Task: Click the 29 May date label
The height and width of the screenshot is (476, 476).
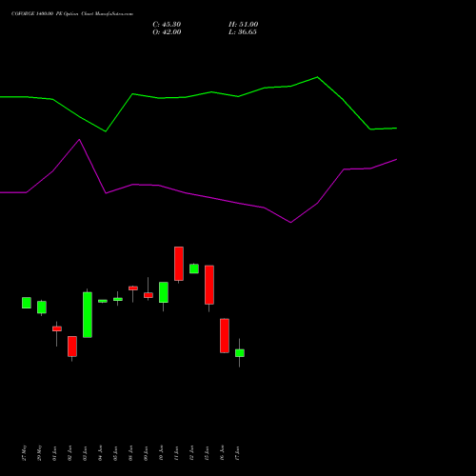Action: pos(40,453)
